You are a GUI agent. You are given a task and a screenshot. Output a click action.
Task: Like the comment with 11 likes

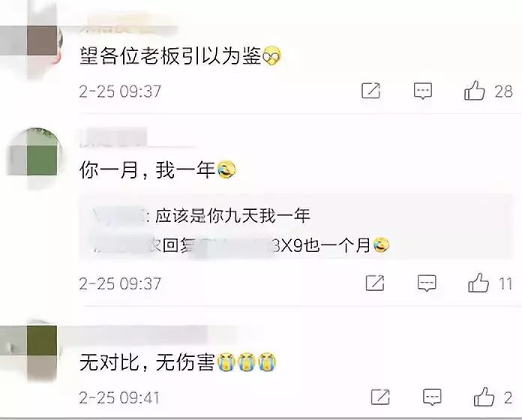click(478, 283)
